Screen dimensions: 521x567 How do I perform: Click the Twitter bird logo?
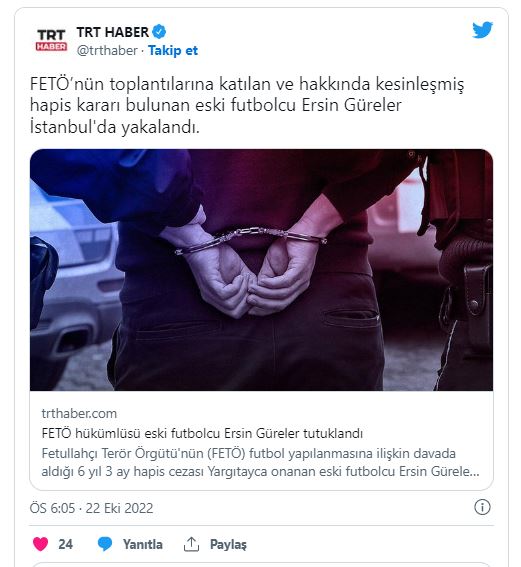tap(482, 30)
